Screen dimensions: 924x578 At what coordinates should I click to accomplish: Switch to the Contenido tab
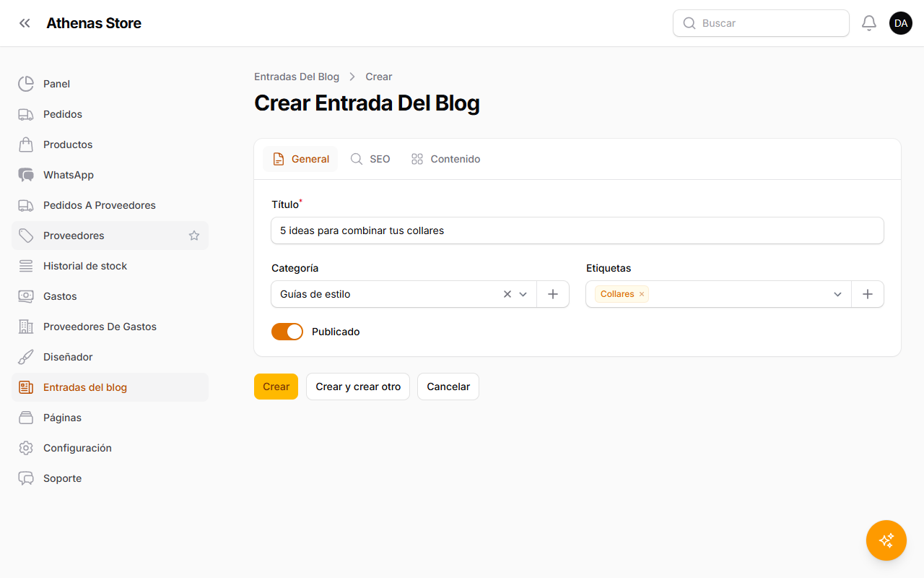pyautogui.click(x=445, y=159)
